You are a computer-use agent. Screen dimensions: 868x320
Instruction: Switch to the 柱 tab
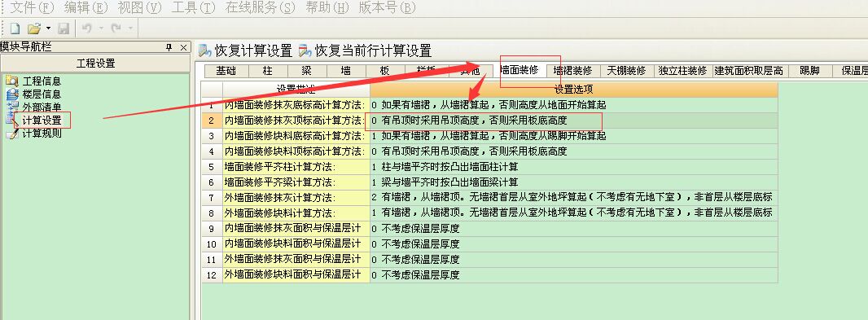coord(267,71)
